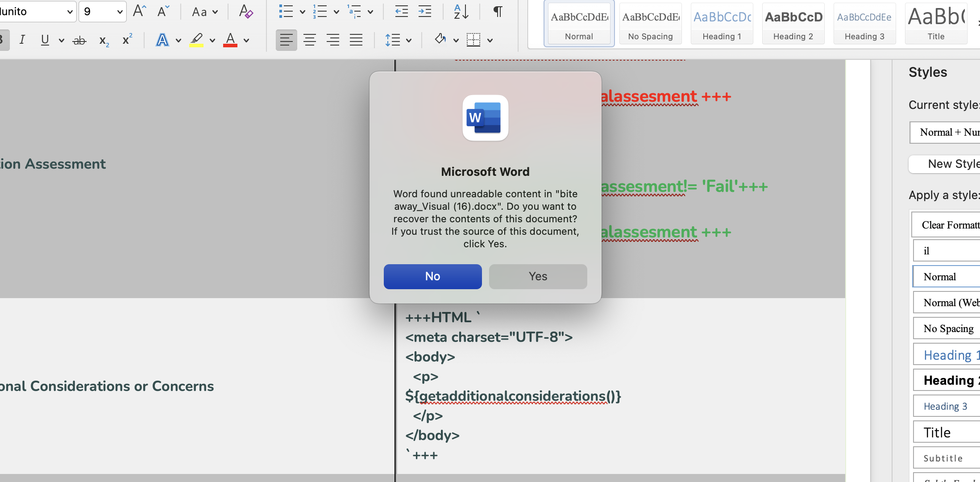Screen dimensions: 980x482
Task: Toggle paragraph marks visibility
Action: [x=498, y=12]
